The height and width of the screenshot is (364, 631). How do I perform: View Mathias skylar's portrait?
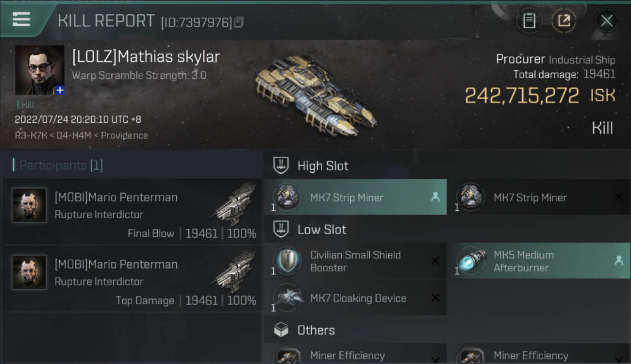pyautogui.click(x=39, y=69)
